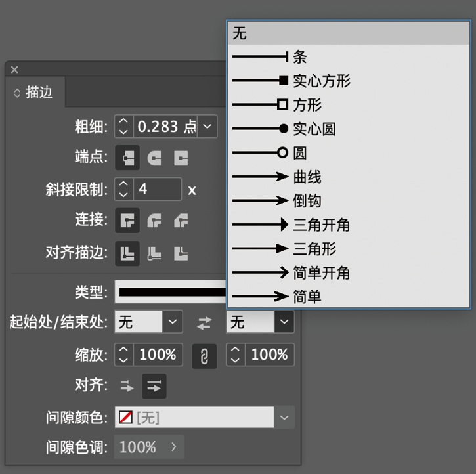Select the butt cap icon for 端点
The height and width of the screenshot is (474, 476).
click(127, 158)
